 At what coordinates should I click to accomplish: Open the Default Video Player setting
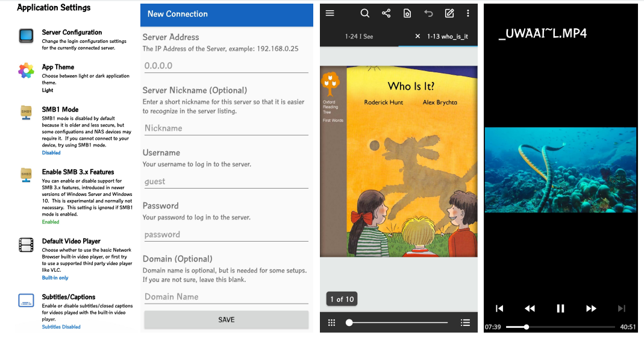click(x=75, y=259)
